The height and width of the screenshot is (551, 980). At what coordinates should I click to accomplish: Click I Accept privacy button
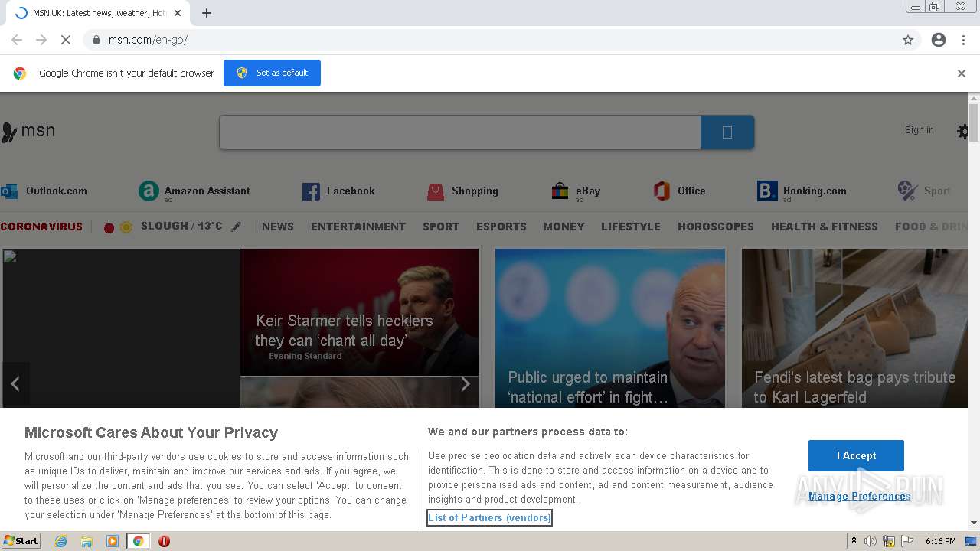pyautogui.click(x=856, y=455)
